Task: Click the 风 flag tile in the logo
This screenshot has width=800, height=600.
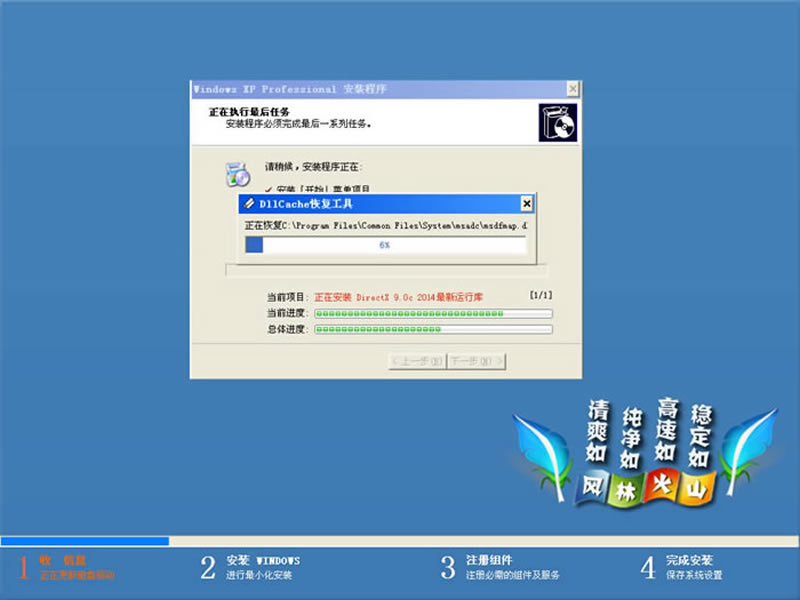Action: coord(593,487)
